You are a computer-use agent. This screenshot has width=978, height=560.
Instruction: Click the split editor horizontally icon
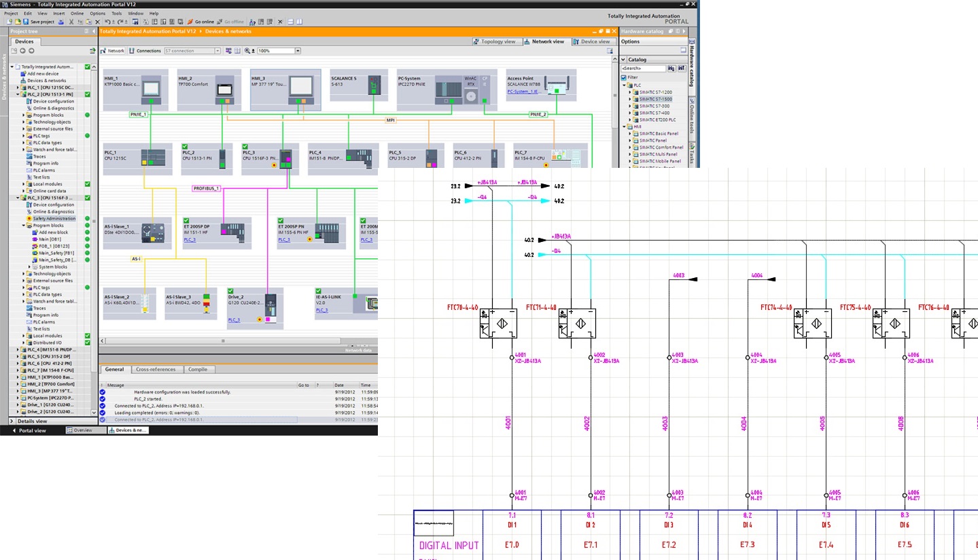click(x=290, y=22)
